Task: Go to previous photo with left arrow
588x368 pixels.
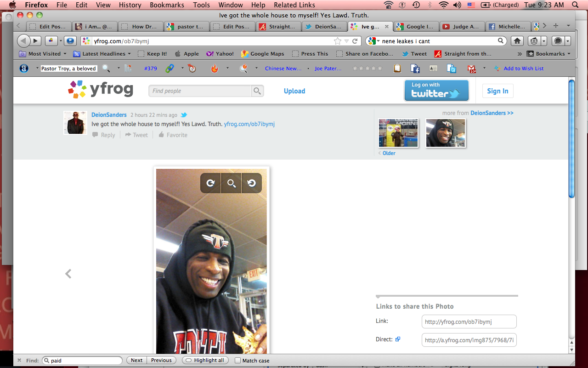Action: (x=68, y=274)
